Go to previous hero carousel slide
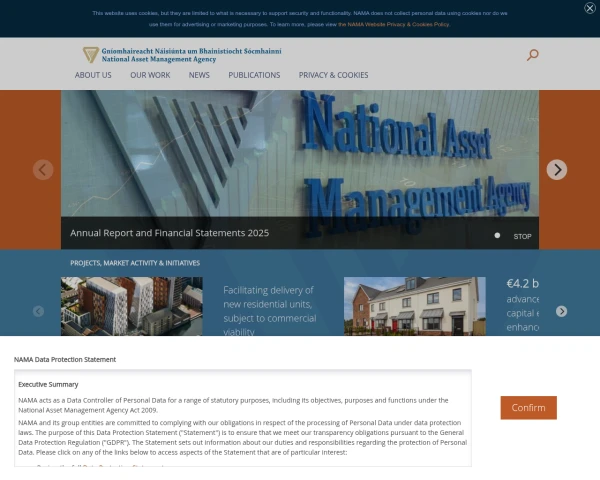 [43, 170]
